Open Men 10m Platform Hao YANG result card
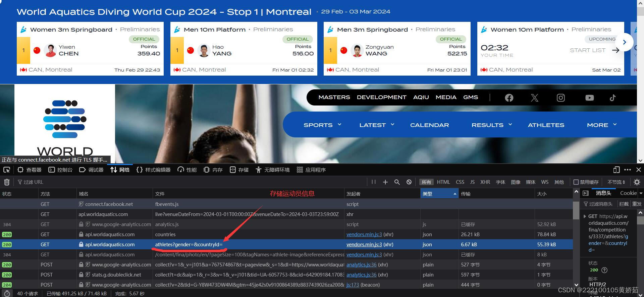The height and width of the screenshot is (297, 644). tap(244, 49)
